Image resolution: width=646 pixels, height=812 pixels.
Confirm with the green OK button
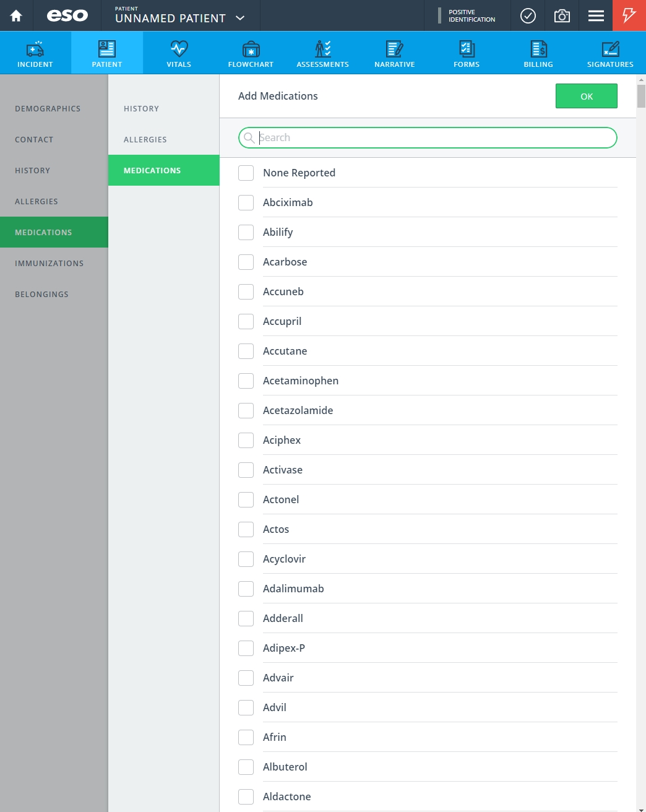587,96
